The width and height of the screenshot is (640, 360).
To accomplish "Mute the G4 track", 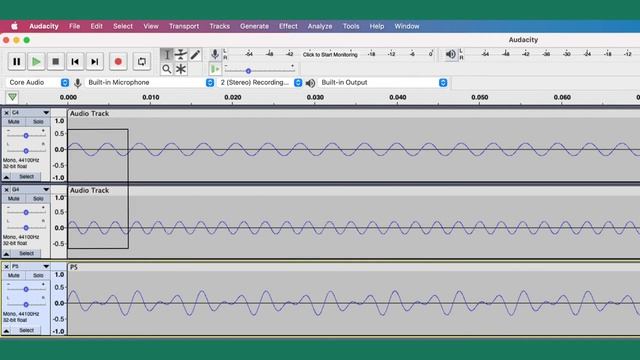I will (x=13, y=198).
